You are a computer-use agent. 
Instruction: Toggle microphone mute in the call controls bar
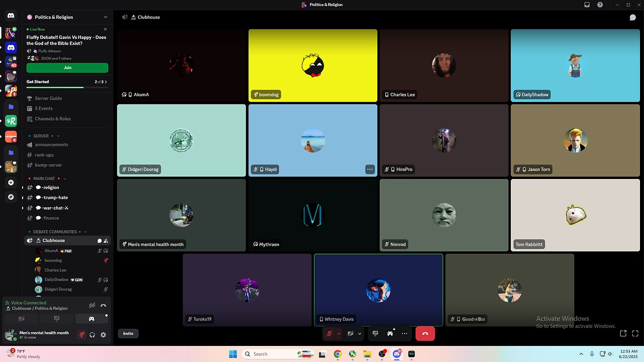pyautogui.click(x=330, y=333)
